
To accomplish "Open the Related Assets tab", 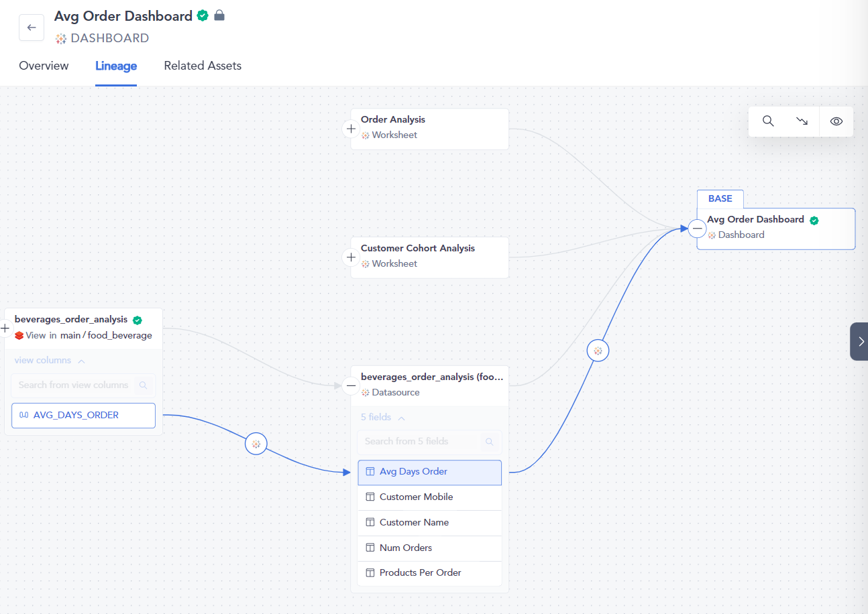I will coord(202,66).
